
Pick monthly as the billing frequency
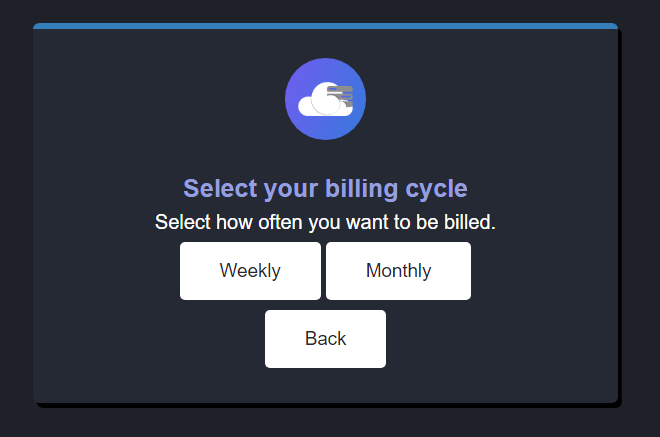(399, 271)
